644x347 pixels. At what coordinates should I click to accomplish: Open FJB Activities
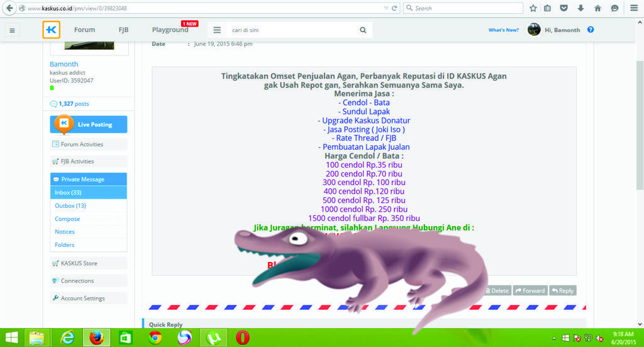[89, 161]
